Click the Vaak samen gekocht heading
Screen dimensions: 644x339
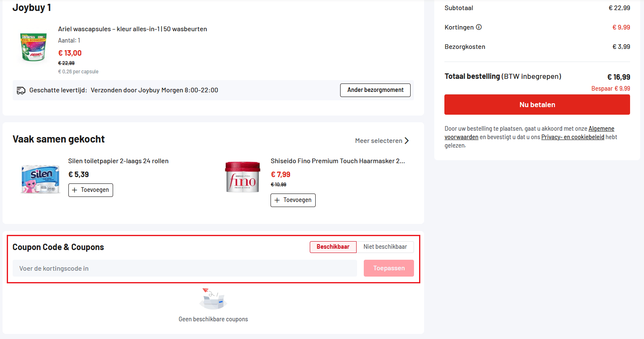coord(59,139)
